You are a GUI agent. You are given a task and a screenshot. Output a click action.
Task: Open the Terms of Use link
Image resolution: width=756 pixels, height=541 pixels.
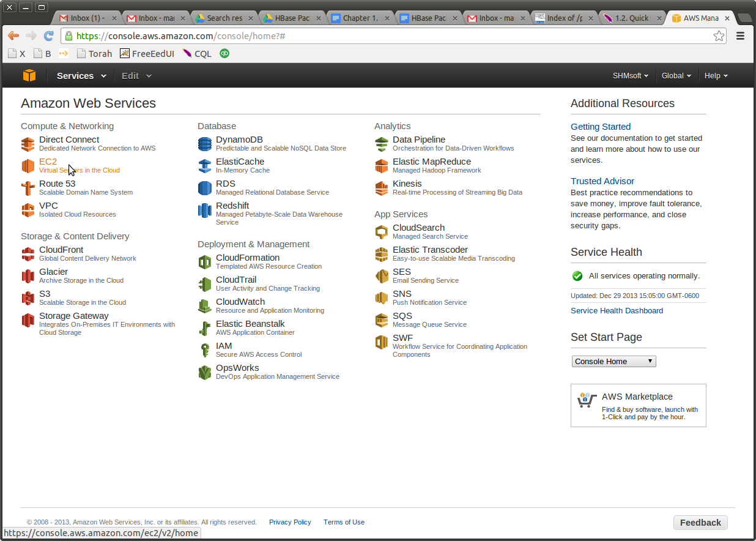pyautogui.click(x=344, y=522)
